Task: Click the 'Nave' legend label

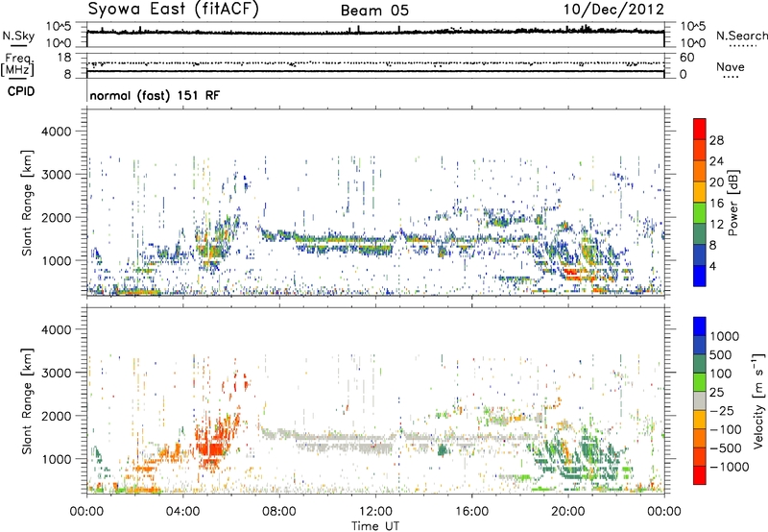Action: 731,67
